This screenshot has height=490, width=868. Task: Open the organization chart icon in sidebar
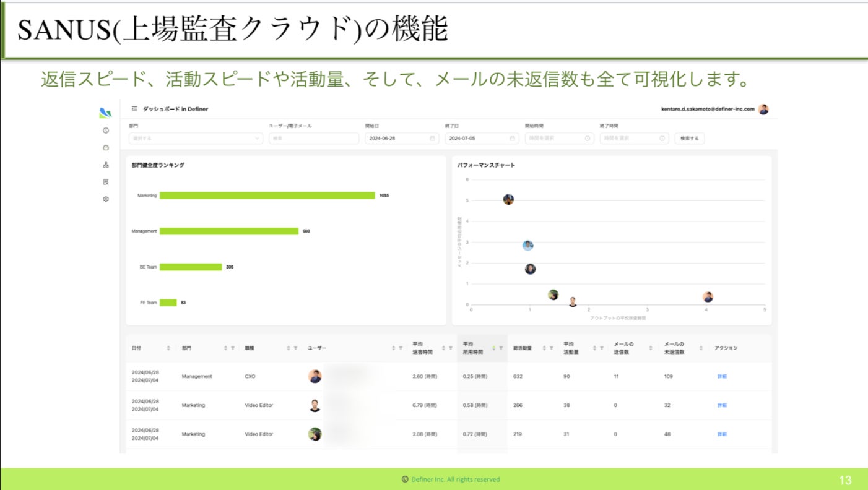pyautogui.click(x=106, y=165)
